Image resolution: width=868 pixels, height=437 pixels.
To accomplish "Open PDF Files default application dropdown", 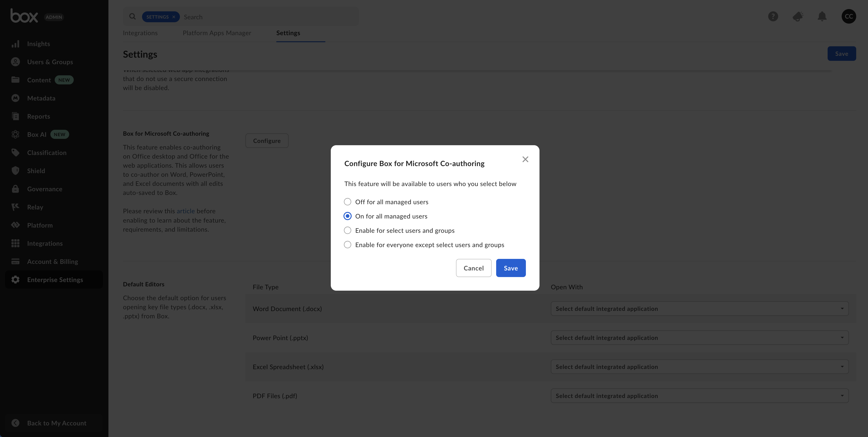I will pos(699,395).
